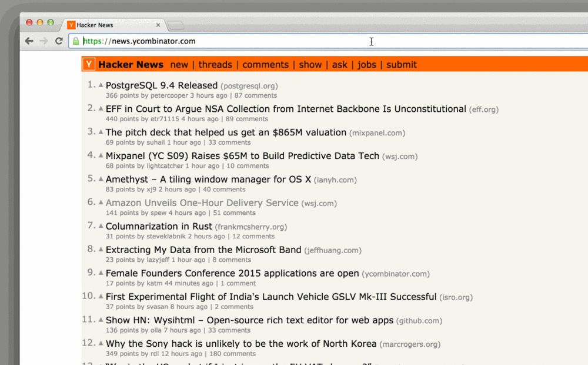Upvote the Sony hack North Korea story
The image size is (588, 365).
[101, 343]
